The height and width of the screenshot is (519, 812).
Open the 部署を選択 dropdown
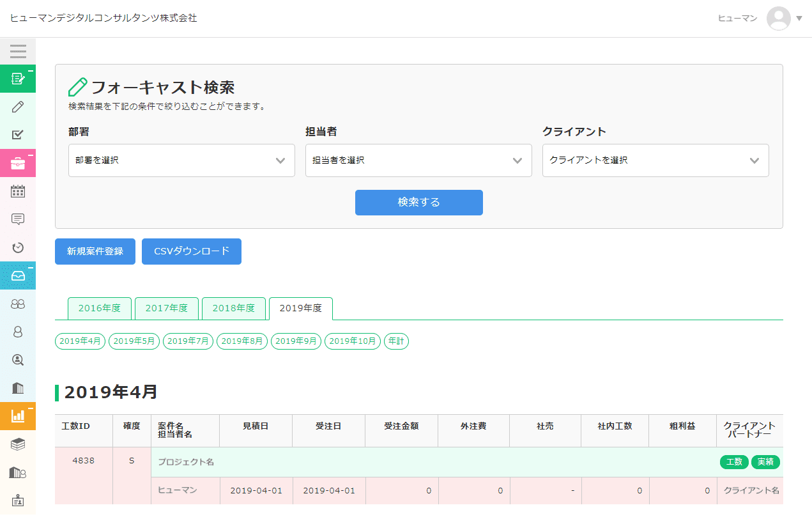[x=181, y=160]
